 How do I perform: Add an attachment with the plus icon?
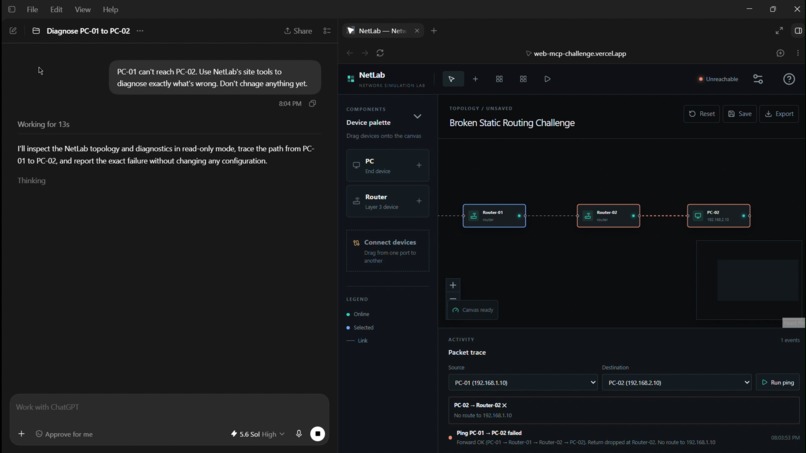click(22, 434)
